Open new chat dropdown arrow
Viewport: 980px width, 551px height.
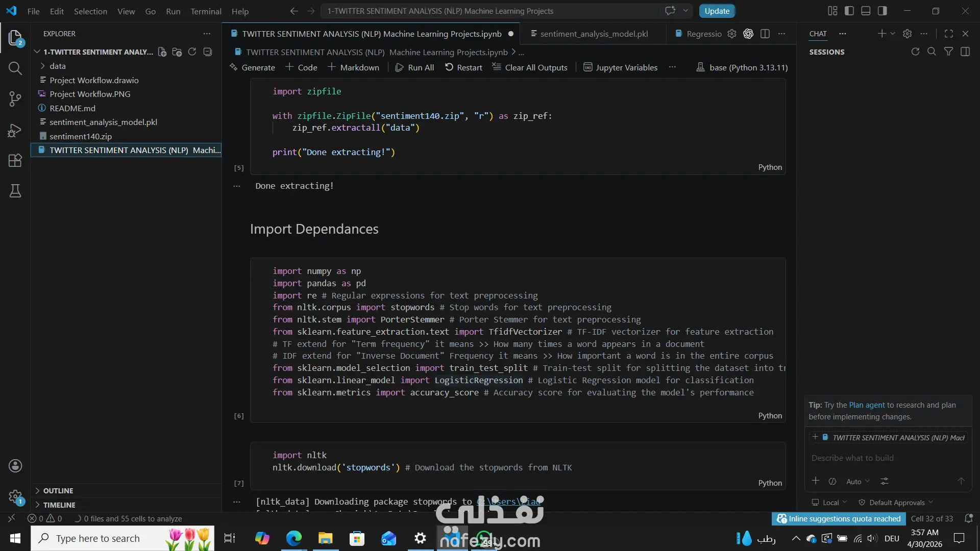(x=893, y=34)
